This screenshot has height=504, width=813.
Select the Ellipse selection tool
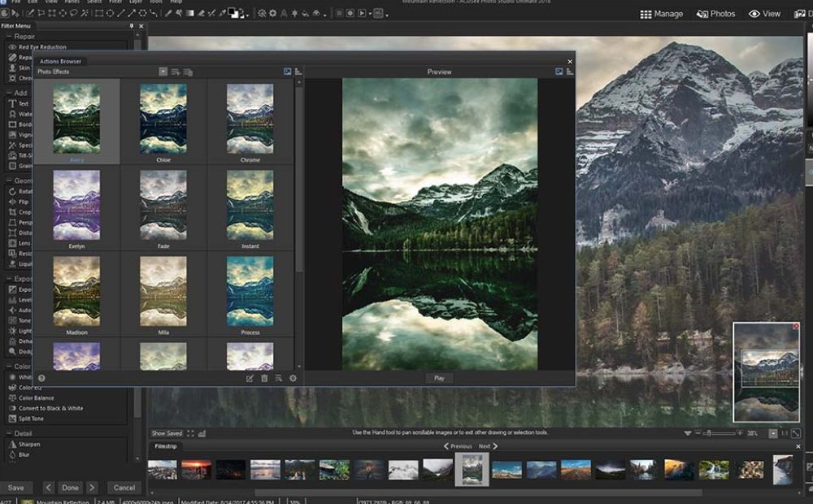pos(63,14)
